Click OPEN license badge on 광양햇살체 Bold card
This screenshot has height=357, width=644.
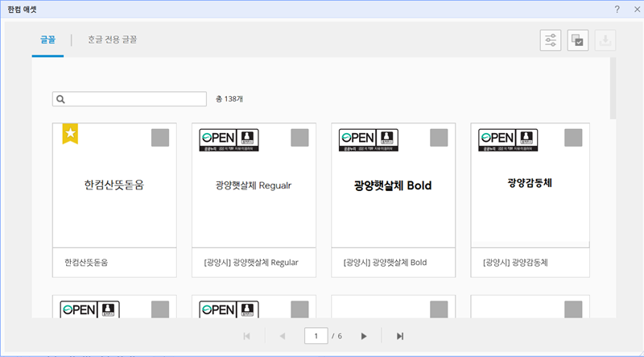point(369,140)
